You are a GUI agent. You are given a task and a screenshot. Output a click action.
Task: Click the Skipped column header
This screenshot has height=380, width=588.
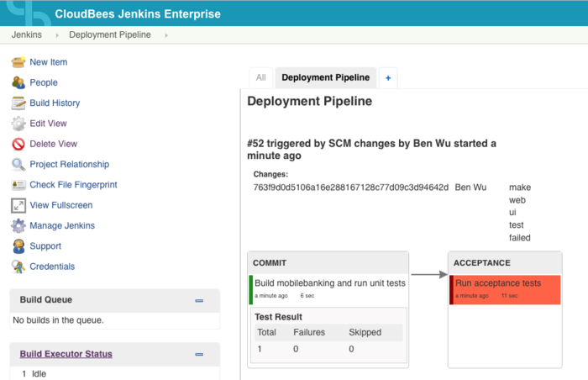coord(365,332)
